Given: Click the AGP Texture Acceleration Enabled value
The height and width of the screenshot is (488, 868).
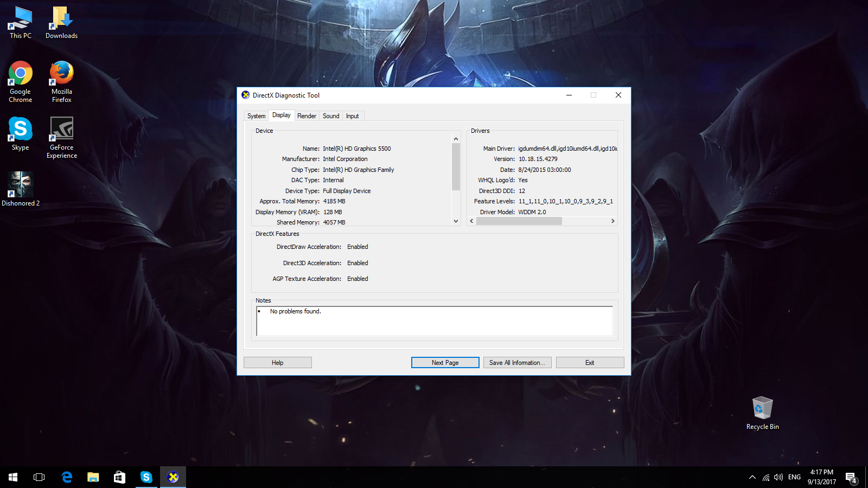Looking at the screenshot, I should click(358, 279).
